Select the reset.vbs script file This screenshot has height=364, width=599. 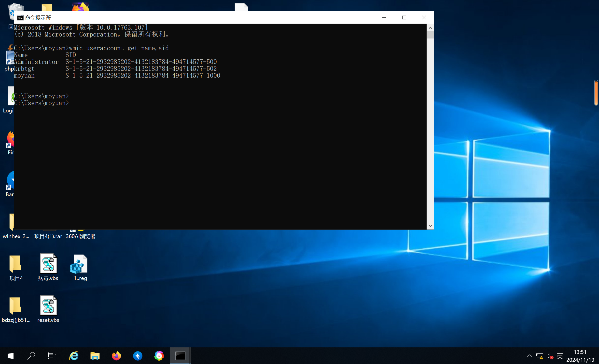(48, 306)
